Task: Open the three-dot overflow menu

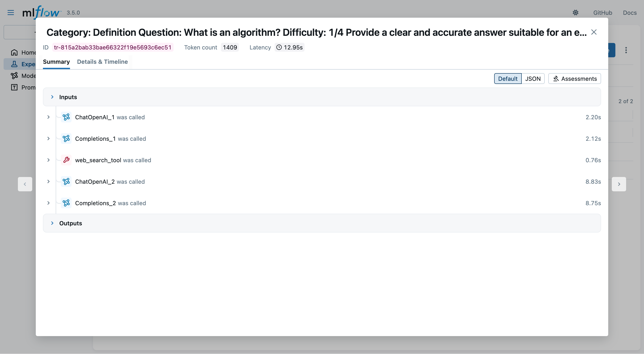Action: 626,50
